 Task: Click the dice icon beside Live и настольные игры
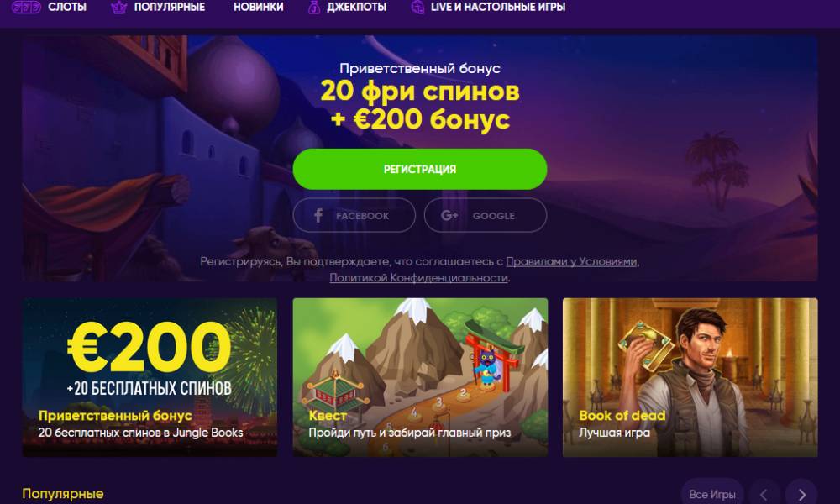coord(417,8)
